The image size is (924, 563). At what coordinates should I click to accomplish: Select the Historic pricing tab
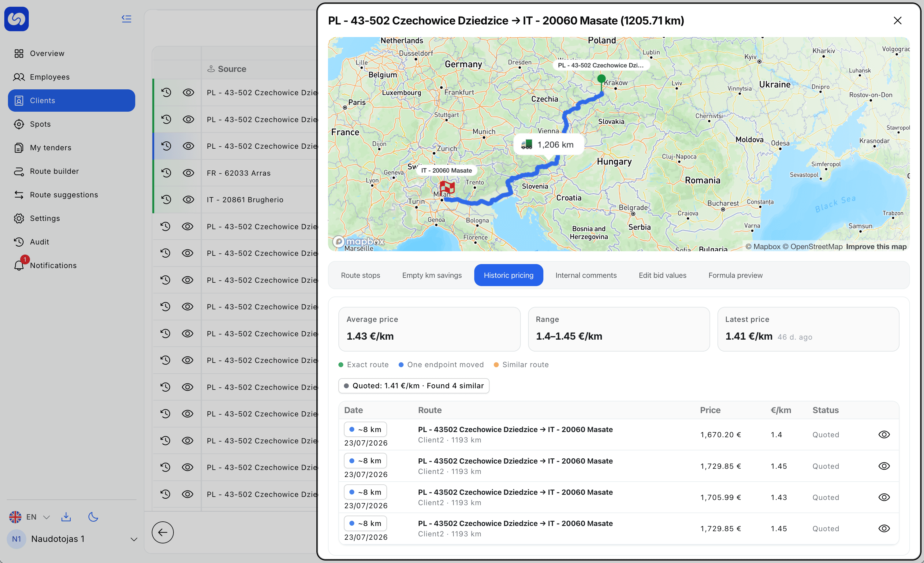pyautogui.click(x=509, y=275)
